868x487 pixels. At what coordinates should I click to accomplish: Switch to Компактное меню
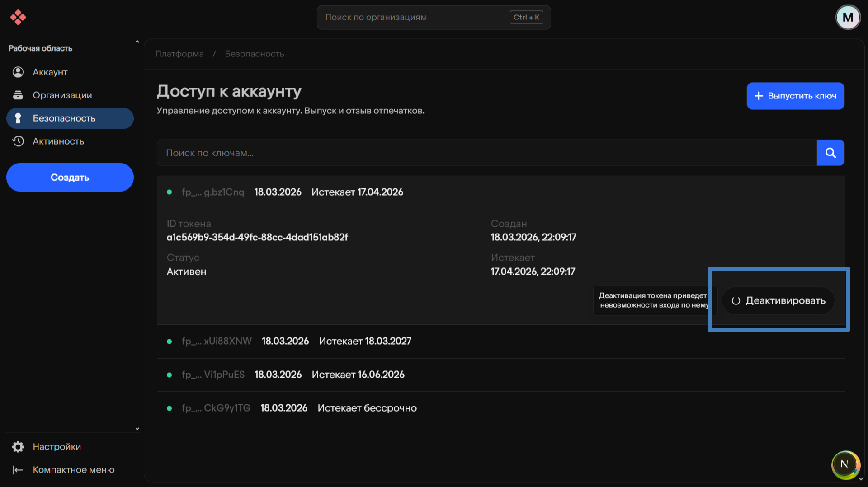pyautogui.click(x=73, y=470)
